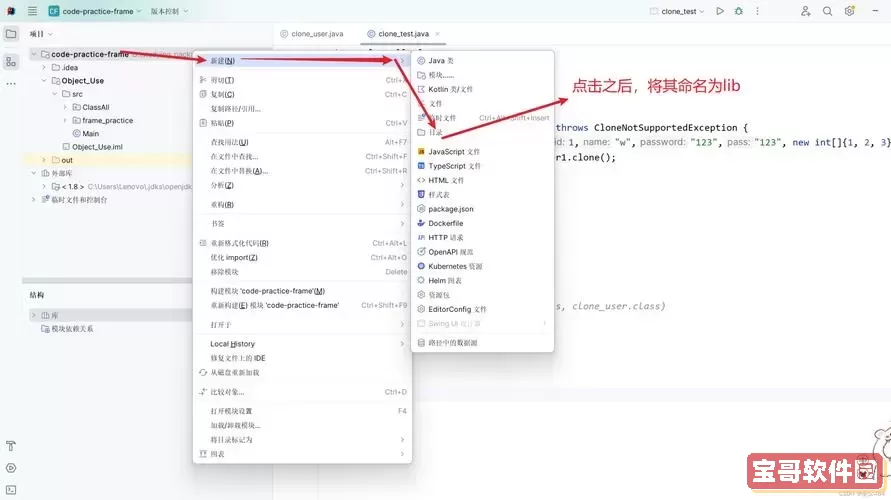
Task: Create new package.json
Action: [x=482, y=209]
